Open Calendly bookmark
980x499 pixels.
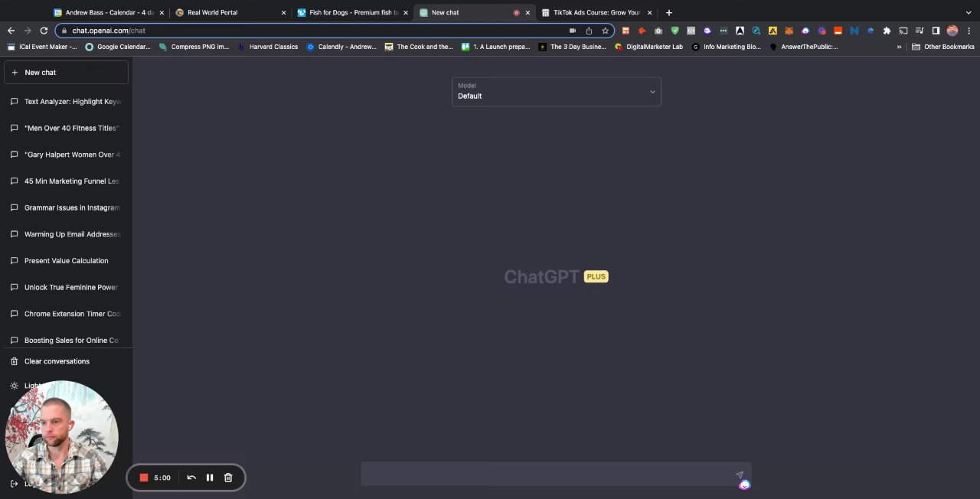341,47
